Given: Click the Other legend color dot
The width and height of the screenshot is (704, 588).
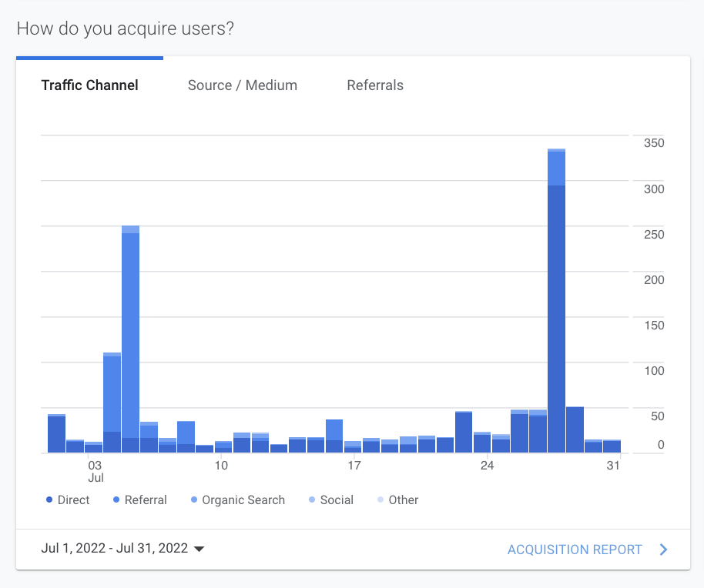Looking at the screenshot, I should [x=380, y=500].
